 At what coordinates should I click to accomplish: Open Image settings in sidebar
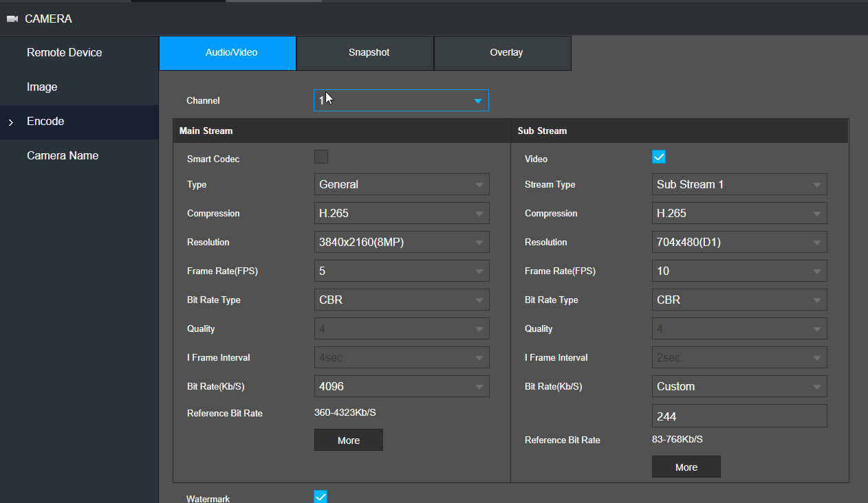79,87
